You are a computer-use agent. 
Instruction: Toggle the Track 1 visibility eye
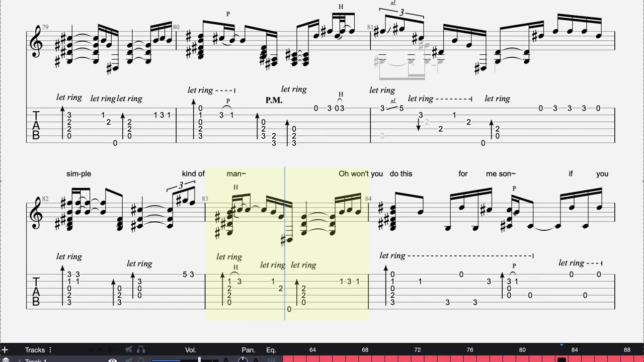point(113,360)
